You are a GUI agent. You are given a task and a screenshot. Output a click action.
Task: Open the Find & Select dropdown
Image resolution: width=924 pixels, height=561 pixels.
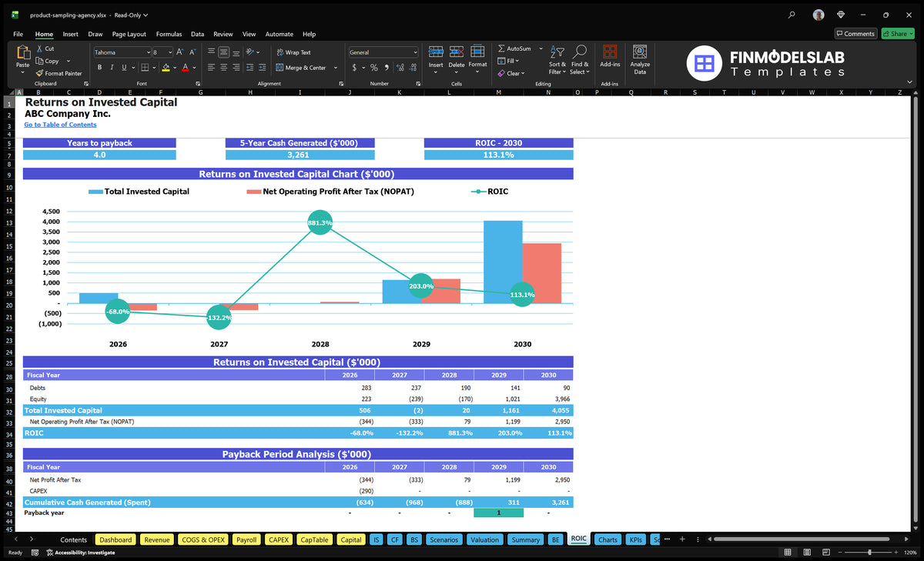[x=580, y=58]
